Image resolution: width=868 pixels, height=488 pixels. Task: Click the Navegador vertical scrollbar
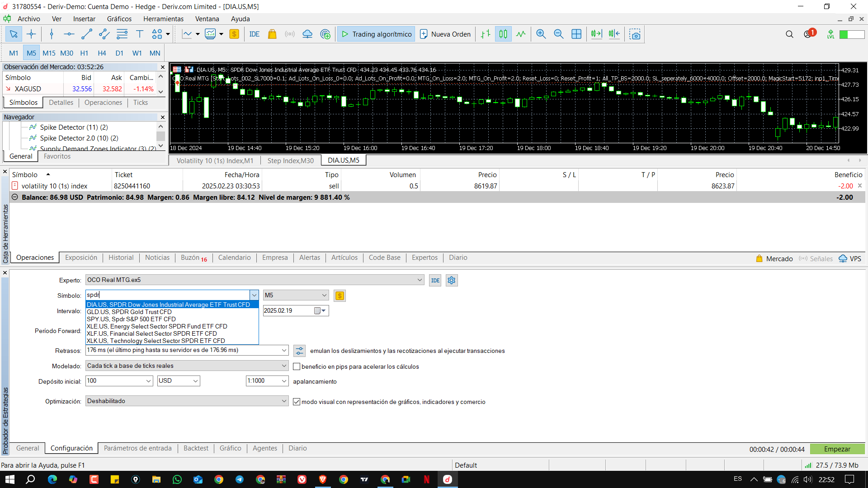[160, 136]
